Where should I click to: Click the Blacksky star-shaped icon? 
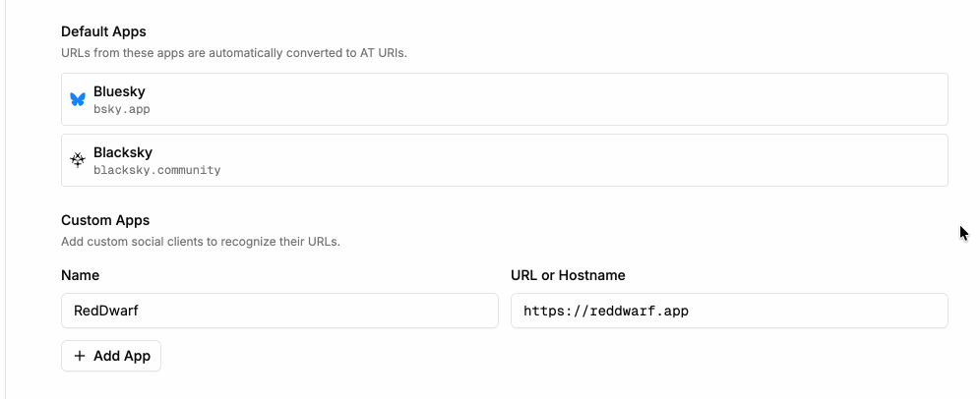coord(78,160)
